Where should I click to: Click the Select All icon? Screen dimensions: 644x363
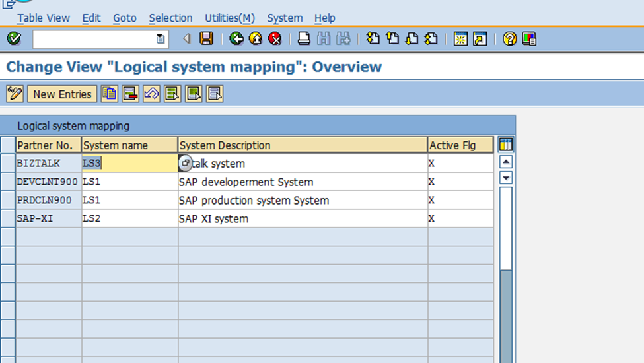point(172,94)
